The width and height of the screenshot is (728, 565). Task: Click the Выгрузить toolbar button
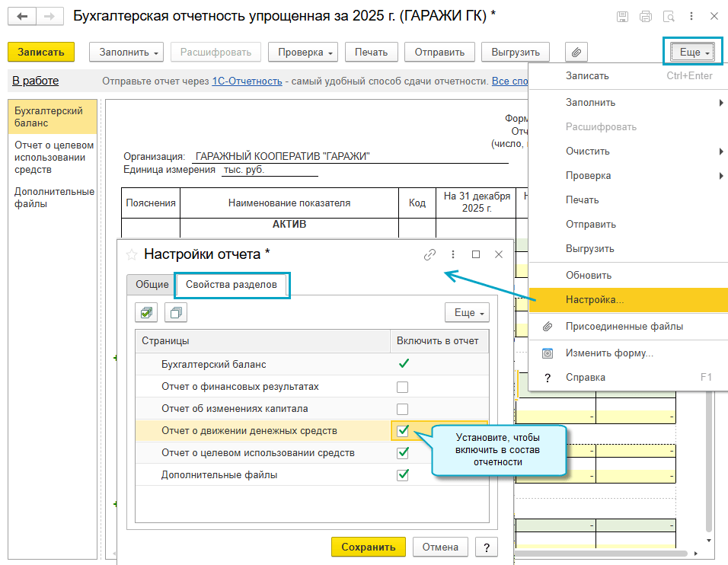516,52
